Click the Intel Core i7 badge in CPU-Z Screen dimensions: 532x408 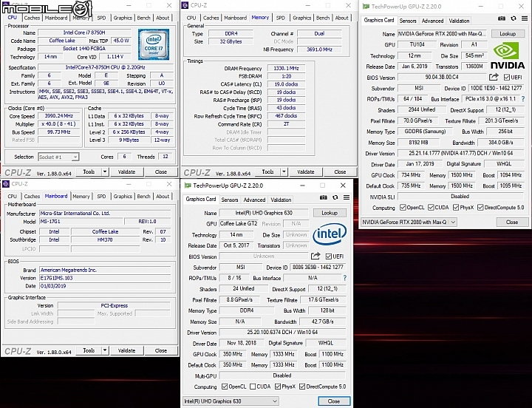coord(154,44)
